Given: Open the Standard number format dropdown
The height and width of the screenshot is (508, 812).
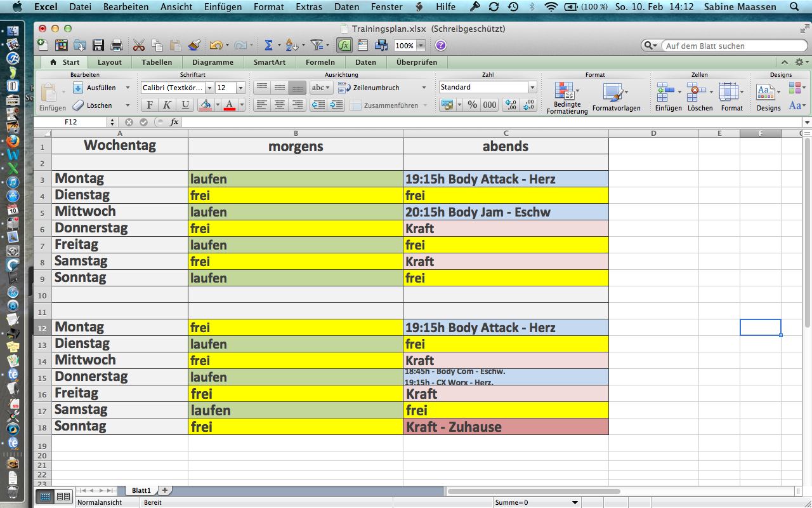Looking at the screenshot, I should click(x=532, y=87).
